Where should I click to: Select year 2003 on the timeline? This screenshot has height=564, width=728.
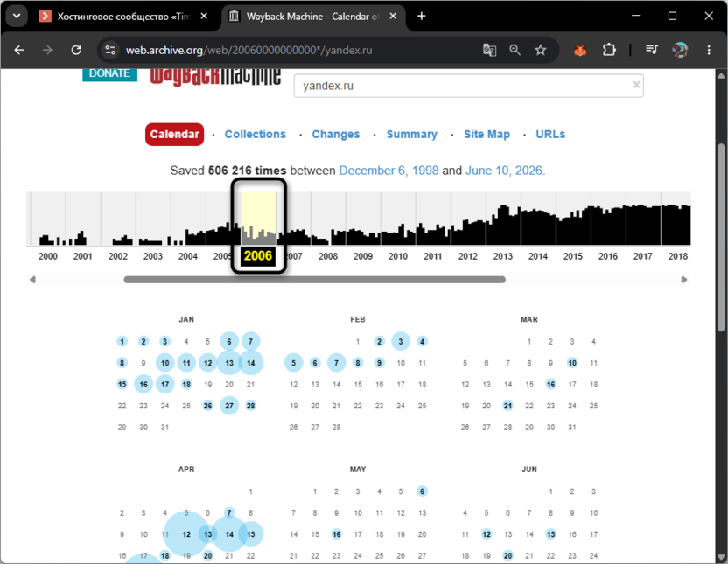tap(153, 256)
